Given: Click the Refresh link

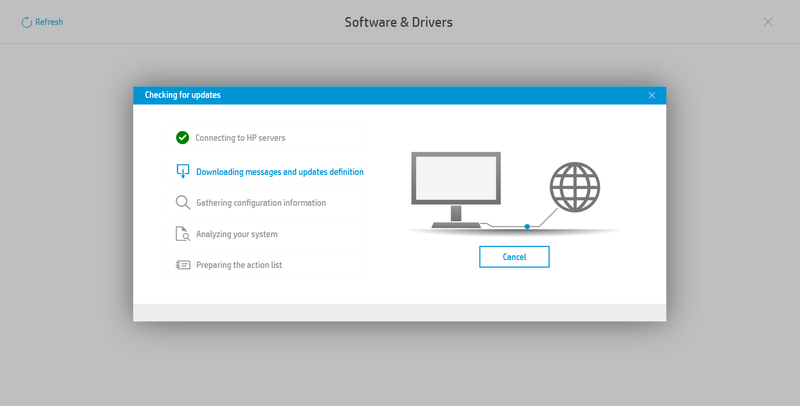Looking at the screenshot, I should pyautogui.click(x=42, y=22).
